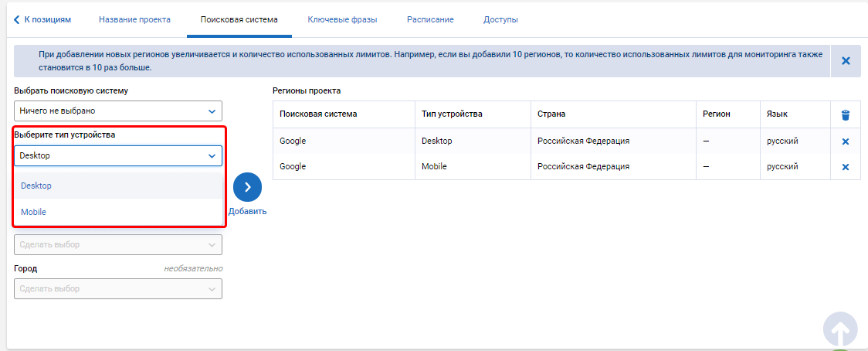Click Поисковая система column header
The height and width of the screenshot is (351, 868).
pyautogui.click(x=318, y=114)
